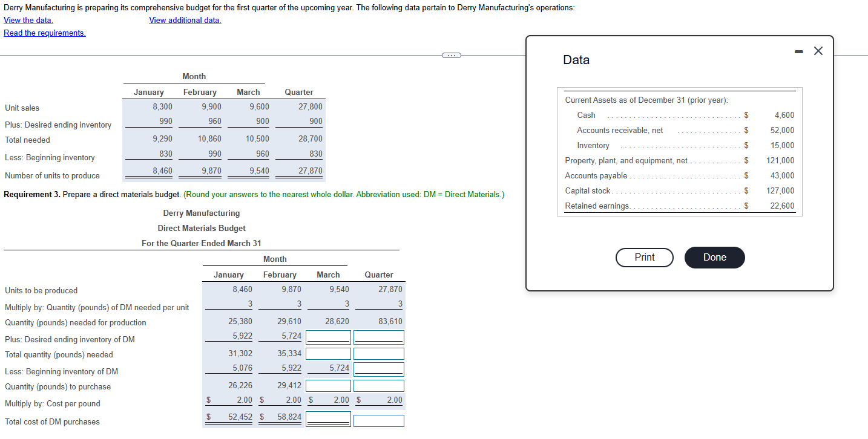Viewport: 868px width, 439px height.
Task: Select Accounts payable value 43,000
Action: pyautogui.click(x=782, y=175)
